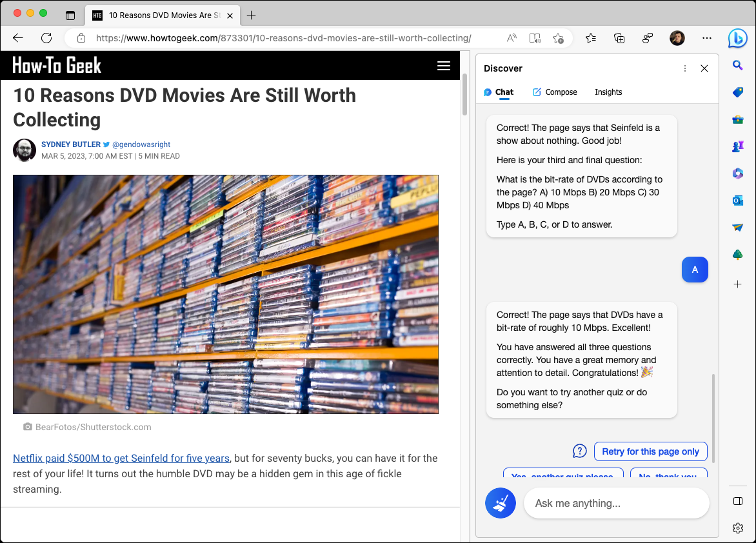Open the Collections icon in toolbar

pyautogui.click(x=619, y=38)
